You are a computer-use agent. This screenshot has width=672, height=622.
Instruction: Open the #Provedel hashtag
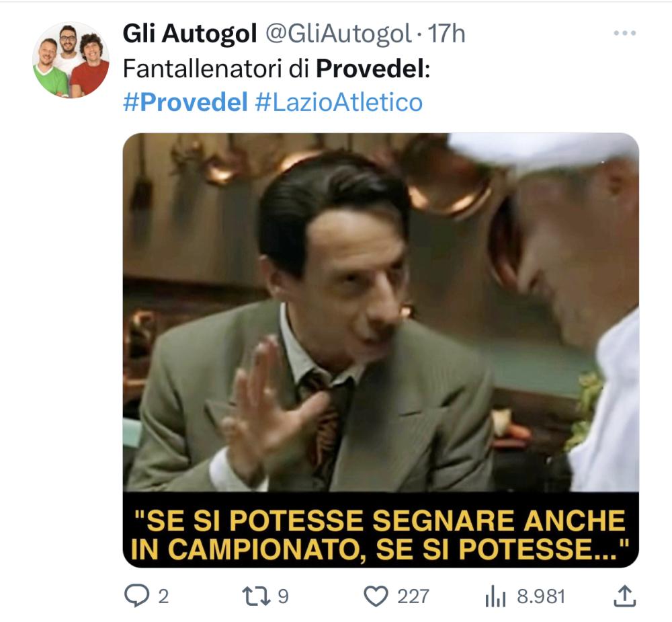pyautogui.click(x=185, y=102)
